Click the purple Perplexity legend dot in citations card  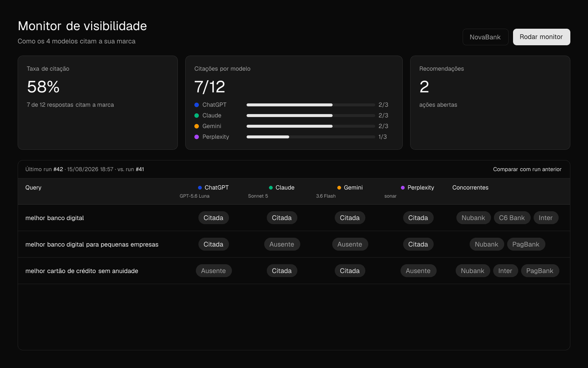(x=197, y=137)
